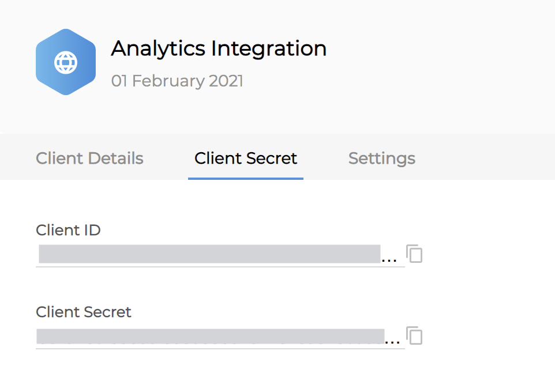The width and height of the screenshot is (555, 392).
Task: Click the 01 February 2021 date text
Action: coord(177,81)
